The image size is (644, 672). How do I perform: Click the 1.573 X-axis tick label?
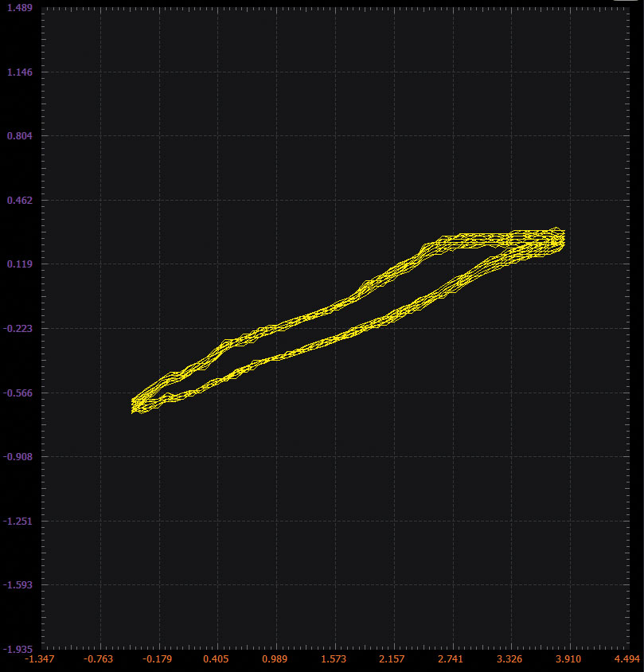[334, 659]
